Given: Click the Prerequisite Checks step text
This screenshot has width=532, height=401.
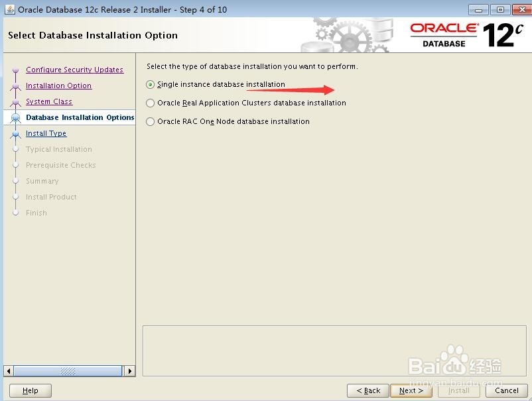Looking at the screenshot, I should click(x=61, y=165).
